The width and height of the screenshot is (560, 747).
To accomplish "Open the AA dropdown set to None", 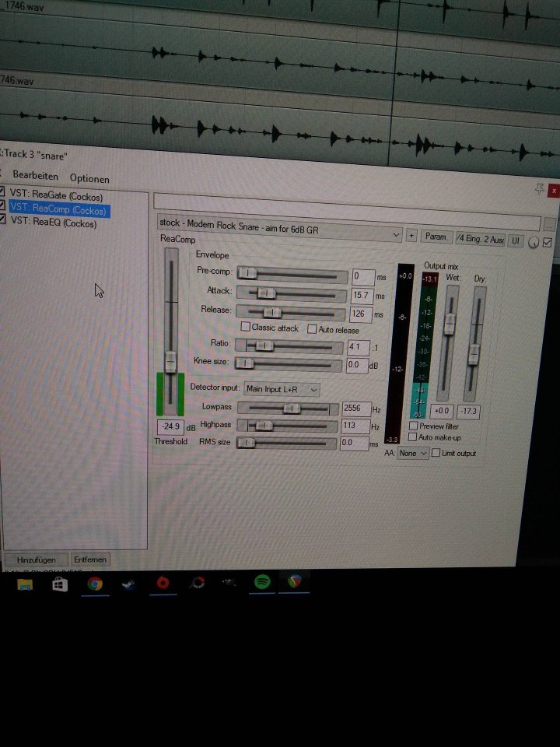I will 413,453.
